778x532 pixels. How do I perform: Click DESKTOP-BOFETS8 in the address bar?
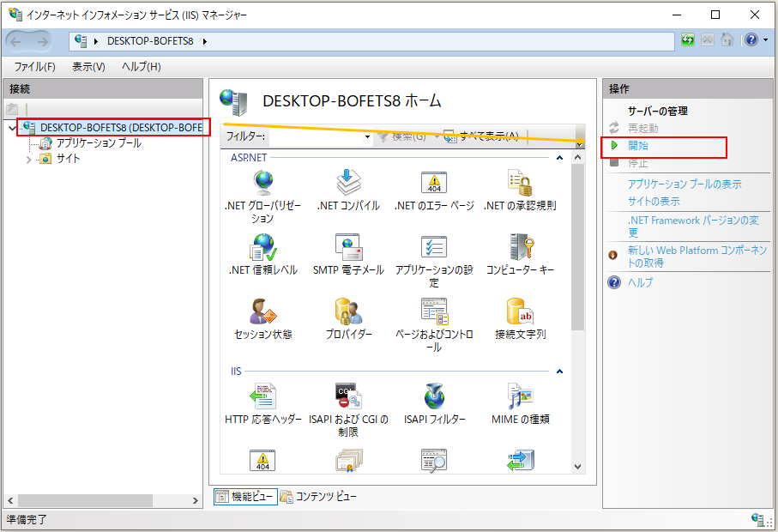pos(150,41)
